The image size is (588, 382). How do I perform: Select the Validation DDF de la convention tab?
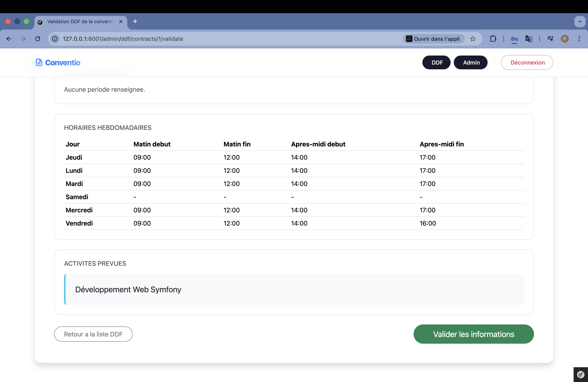click(79, 21)
